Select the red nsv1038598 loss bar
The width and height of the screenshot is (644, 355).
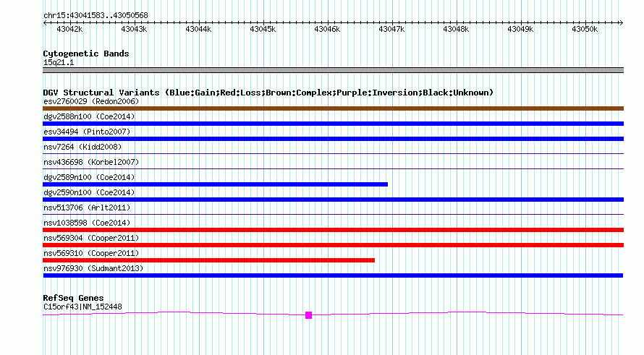(x=333, y=230)
